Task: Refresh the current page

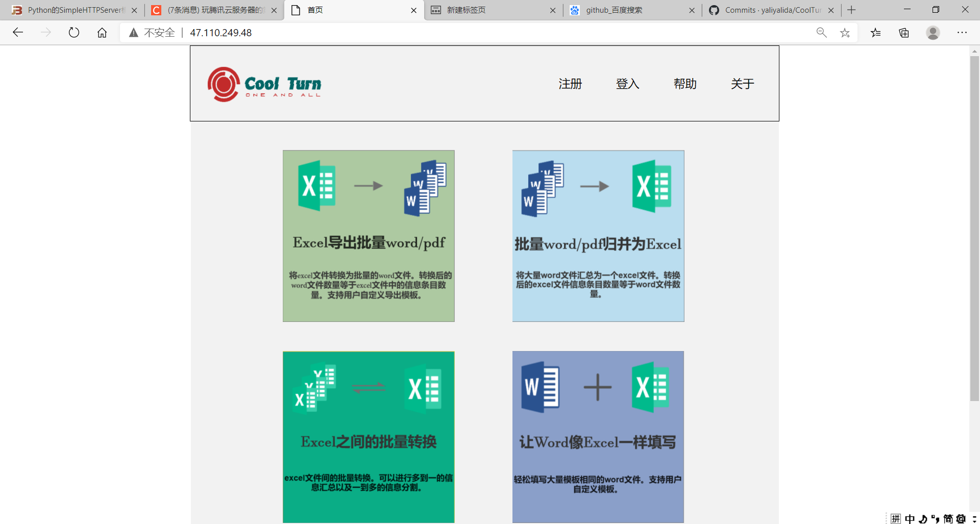Action: pos(74,33)
